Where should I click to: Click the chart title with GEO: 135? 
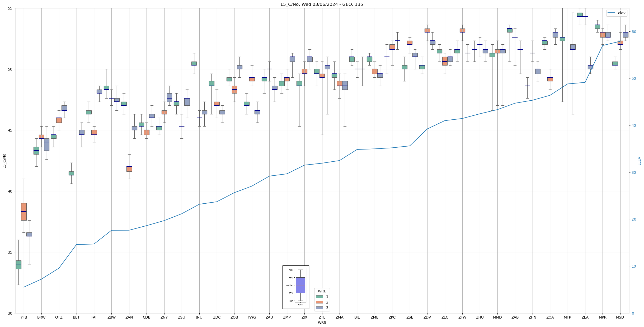point(322,4)
